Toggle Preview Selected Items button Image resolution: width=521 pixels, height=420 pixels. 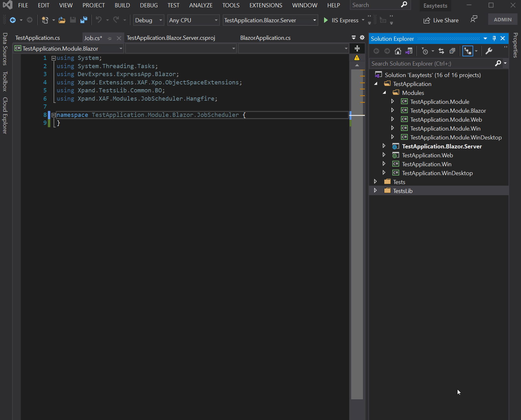467,51
